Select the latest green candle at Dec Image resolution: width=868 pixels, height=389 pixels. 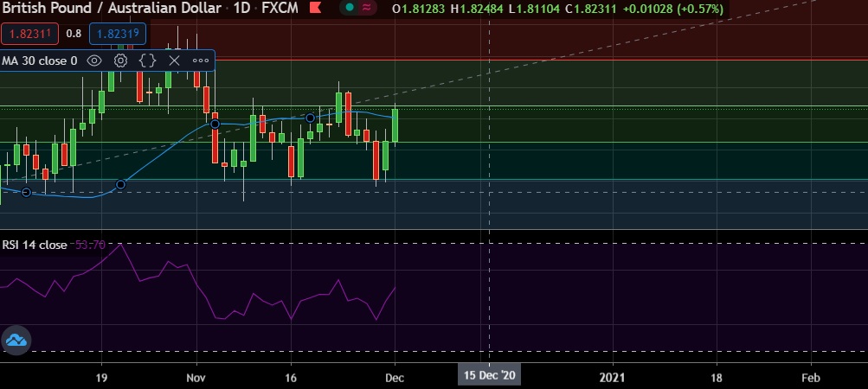coord(395,125)
